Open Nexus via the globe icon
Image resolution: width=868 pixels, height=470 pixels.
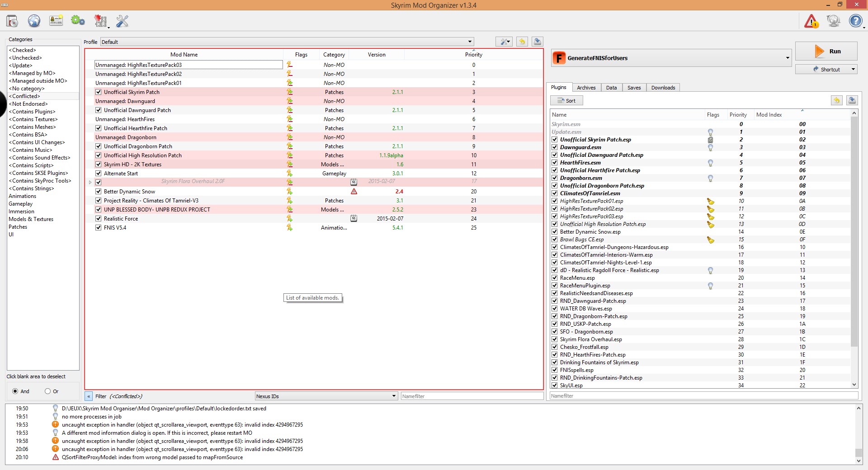(34, 21)
